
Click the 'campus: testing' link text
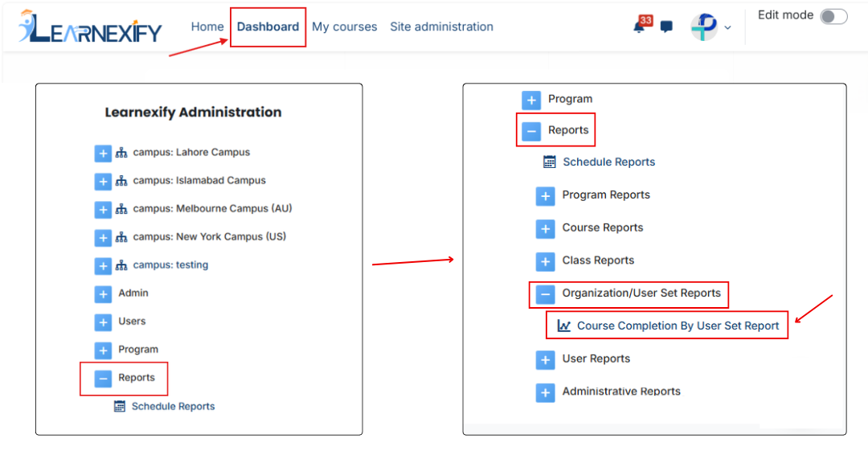[170, 264]
